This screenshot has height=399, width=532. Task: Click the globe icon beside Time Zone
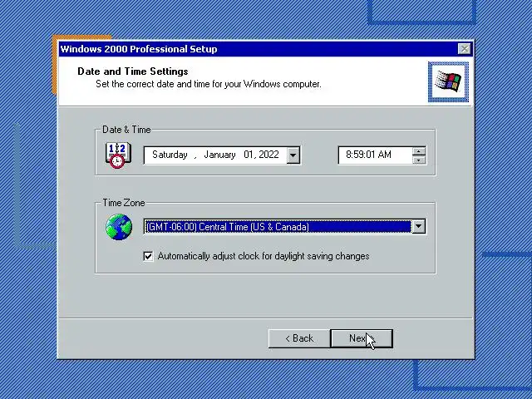(x=119, y=227)
